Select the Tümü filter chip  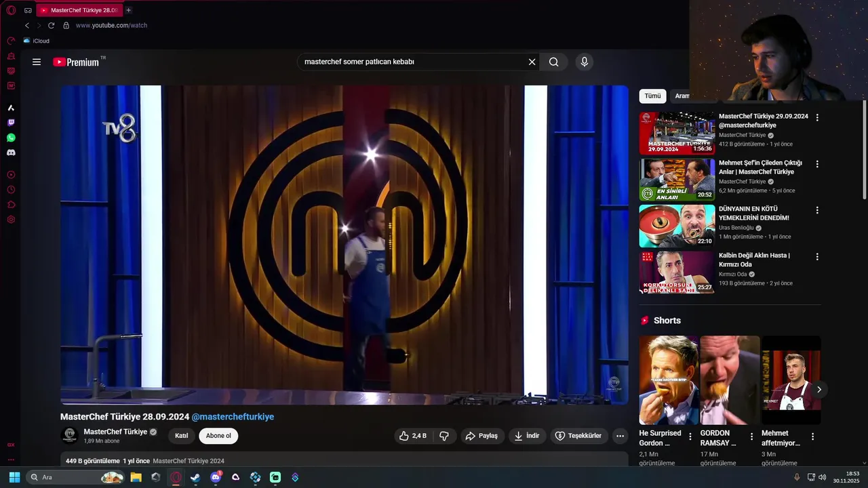click(652, 96)
